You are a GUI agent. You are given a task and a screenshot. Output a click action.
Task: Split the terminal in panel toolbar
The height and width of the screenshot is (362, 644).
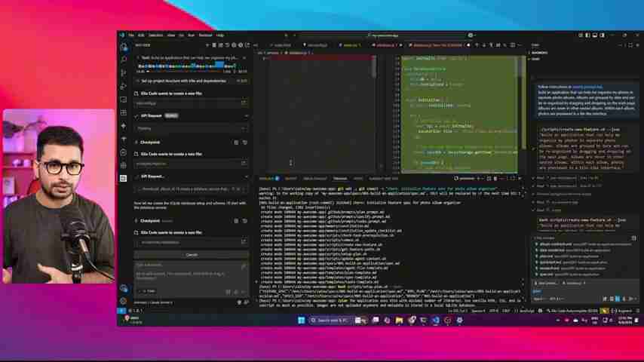pyautogui.click(x=489, y=179)
